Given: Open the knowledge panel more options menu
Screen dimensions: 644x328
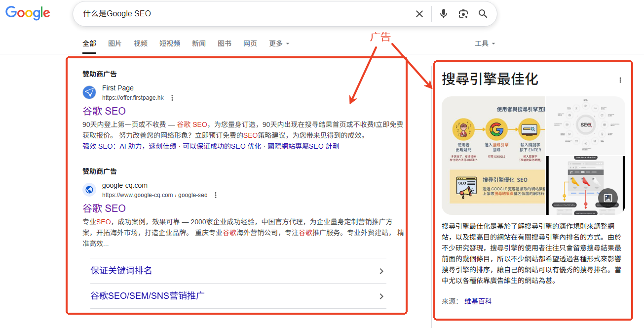Looking at the screenshot, I should [x=620, y=80].
